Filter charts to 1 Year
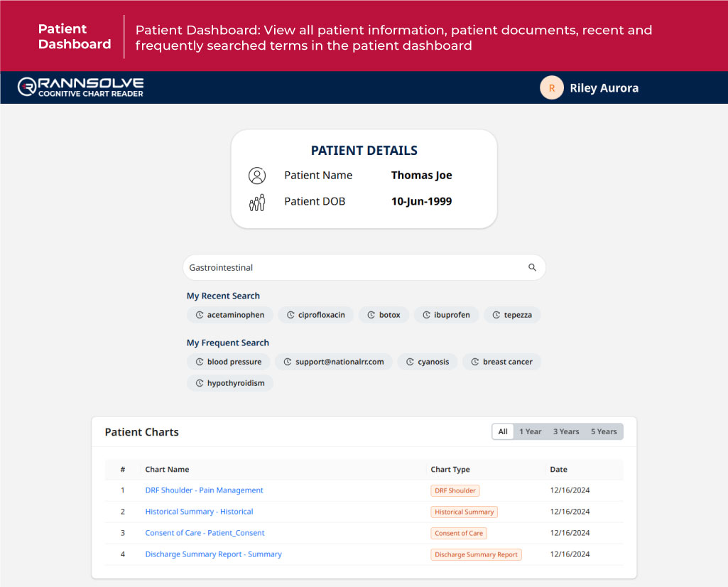728x587 pixels. click(530, 431)
